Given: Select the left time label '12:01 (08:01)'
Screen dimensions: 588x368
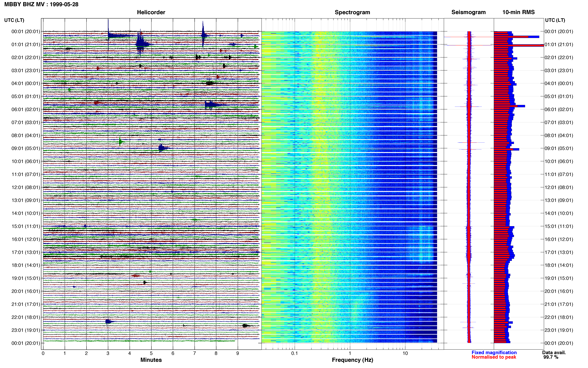Looking at the screenshot, I should pyautogui.click(x=26, y=187).
